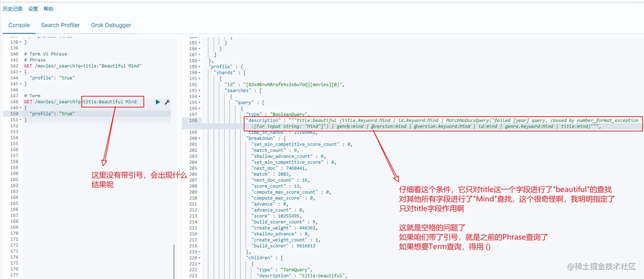
Task: Collapse the fold at editor line 149
Action: [20, 108]
